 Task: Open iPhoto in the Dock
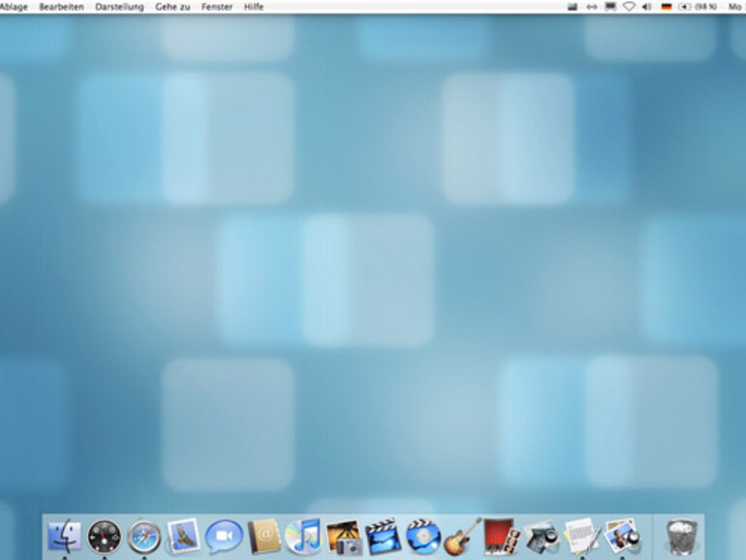pos(344,538)
